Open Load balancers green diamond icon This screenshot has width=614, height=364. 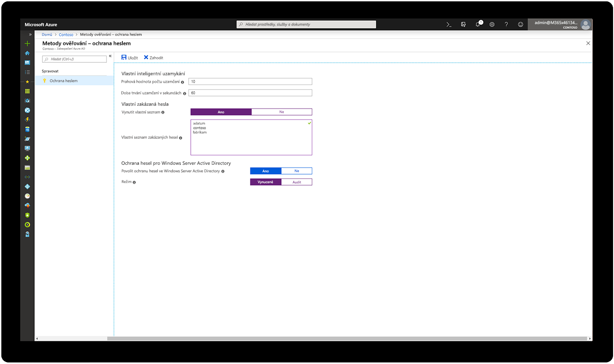tap(27, 158)
